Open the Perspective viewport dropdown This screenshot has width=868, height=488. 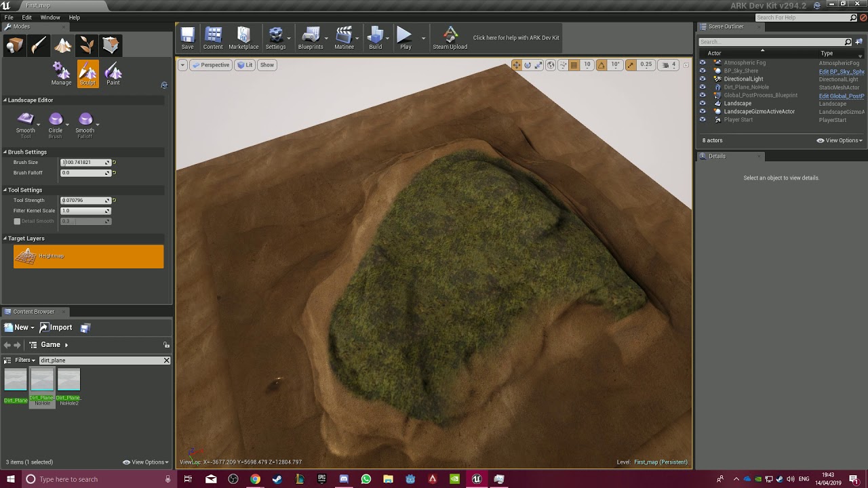pos(211,65)
